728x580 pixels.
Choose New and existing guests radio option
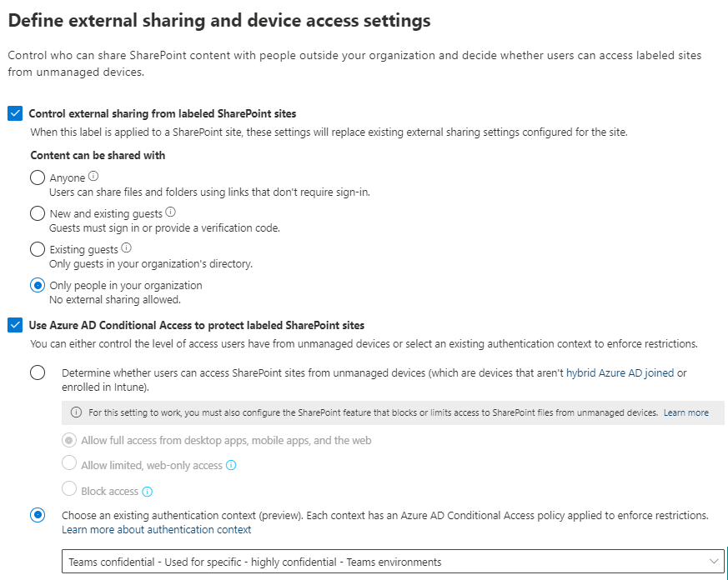pos(38,213)
